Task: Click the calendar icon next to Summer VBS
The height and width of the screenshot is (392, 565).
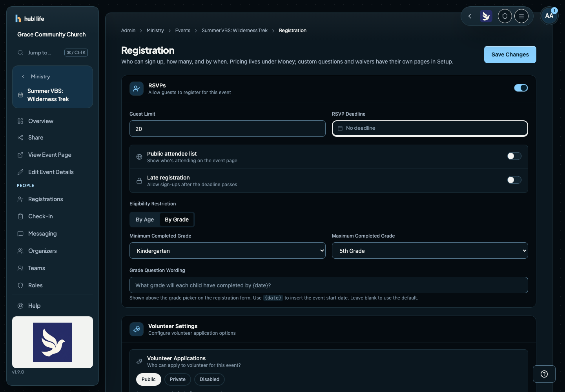Action: coord(21,95)
